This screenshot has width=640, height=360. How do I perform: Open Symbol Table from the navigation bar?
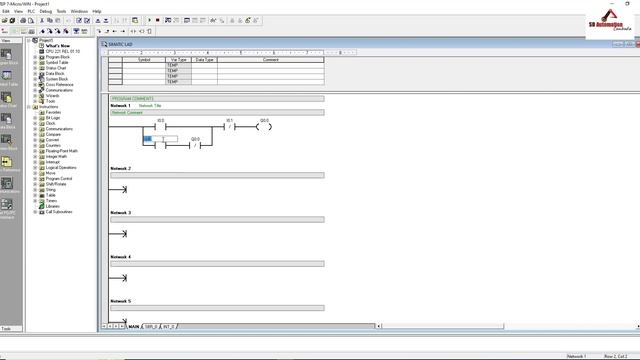(x=7, y=78)
